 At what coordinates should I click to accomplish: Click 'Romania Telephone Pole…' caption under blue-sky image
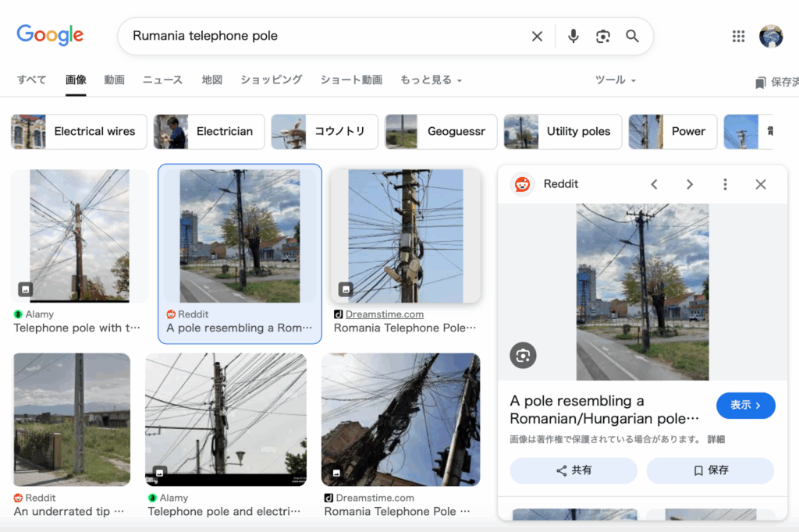point(405,328)
